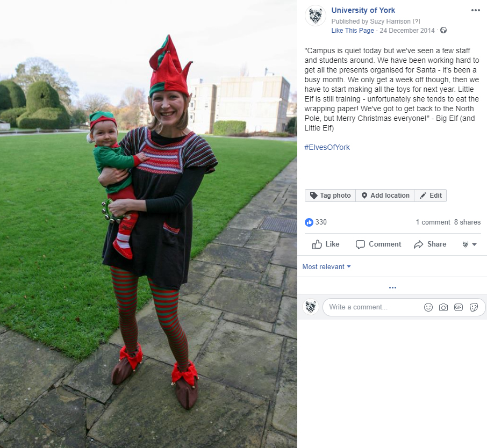Load more comments with blue dots
Screen dimensions: 487x448
pos(392,287)
